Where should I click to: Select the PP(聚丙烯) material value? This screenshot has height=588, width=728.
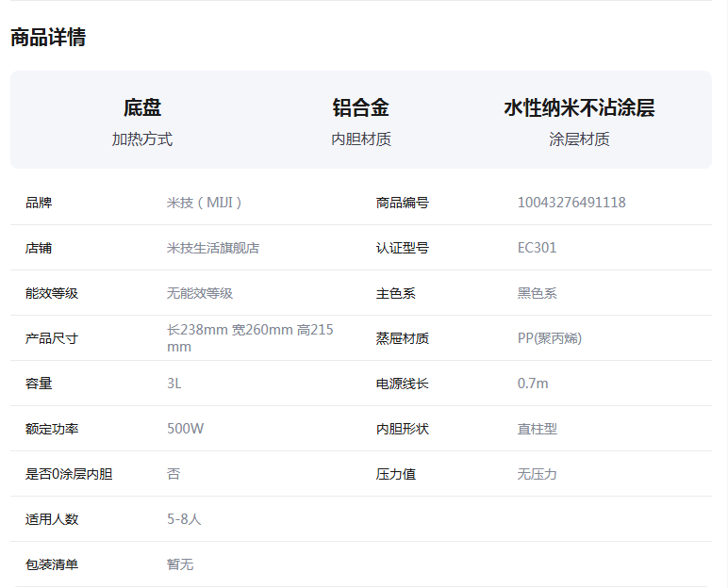[549, 338]
